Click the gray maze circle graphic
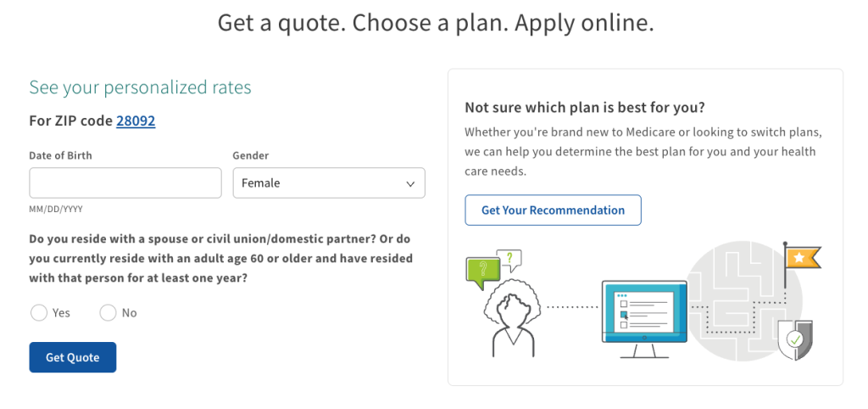Viewport: 868px width, 409px height. tap(743, 301)
